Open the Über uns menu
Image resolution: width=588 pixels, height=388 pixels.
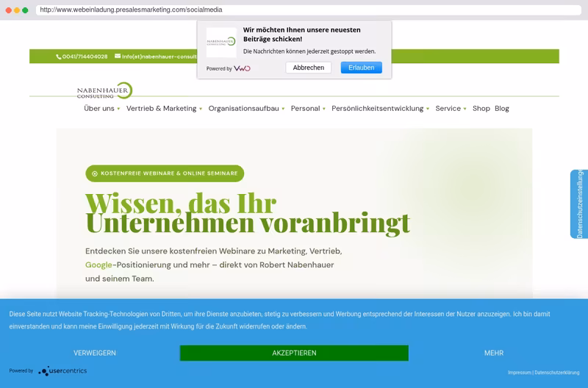pyautogui.click(x=99, y=108)
